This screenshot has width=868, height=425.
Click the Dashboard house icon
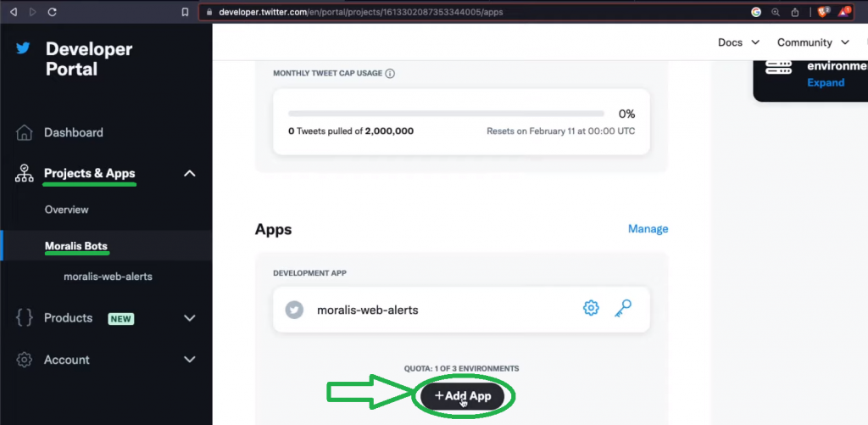[x=24, y=132]
